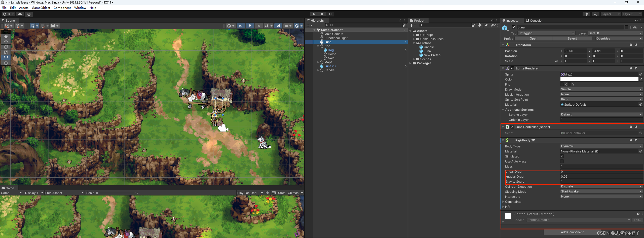Viewport: 644px width, 238px height.
Task: Open search by label in Project panel
Action: 486,25
